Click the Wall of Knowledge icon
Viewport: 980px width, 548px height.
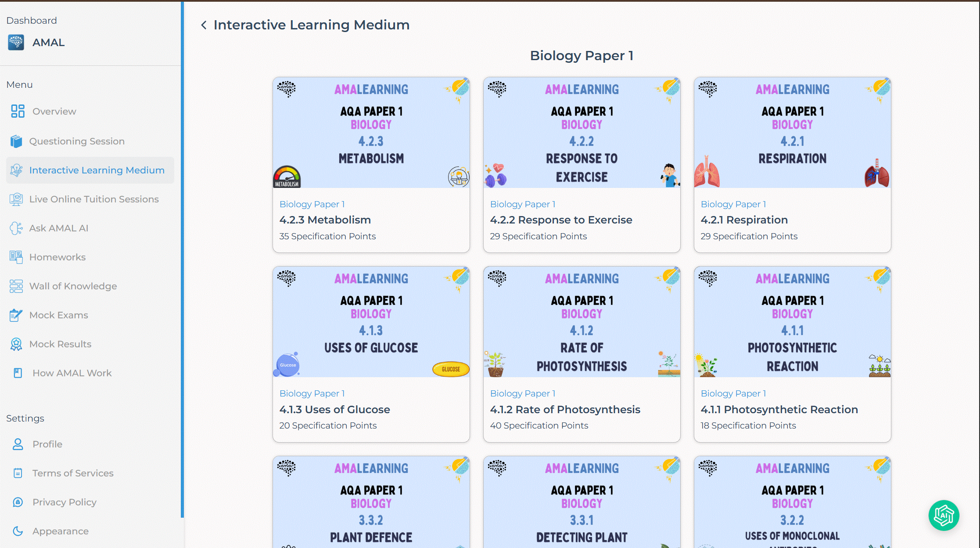click(x=16, y=286)
